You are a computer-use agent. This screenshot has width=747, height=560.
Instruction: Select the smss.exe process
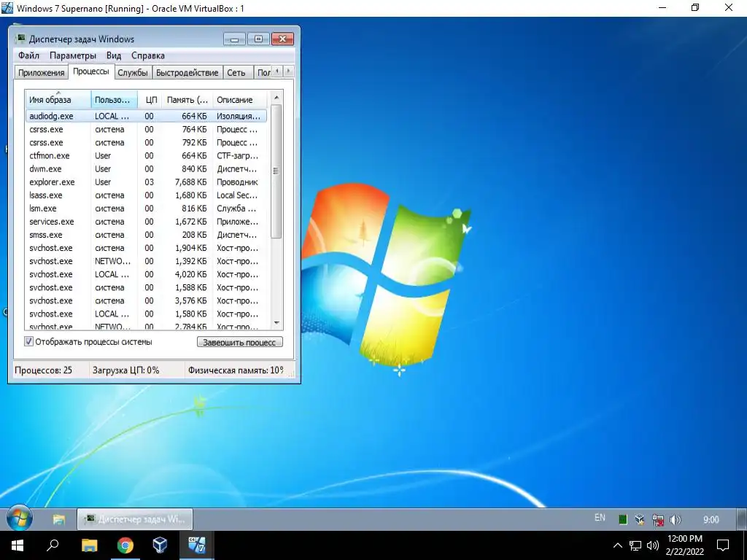pos(146,235)
